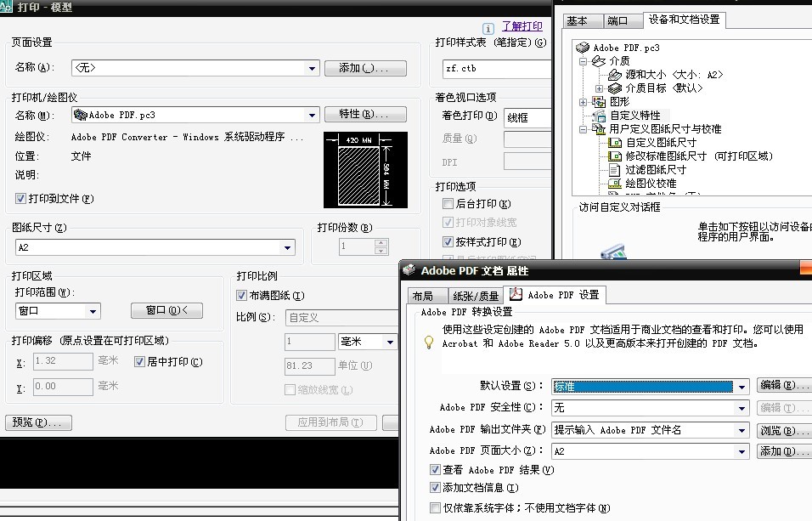Screen dimensions: 812x521
Task: Select 过滤图纸尺寸 tree item
Action: 656,169
